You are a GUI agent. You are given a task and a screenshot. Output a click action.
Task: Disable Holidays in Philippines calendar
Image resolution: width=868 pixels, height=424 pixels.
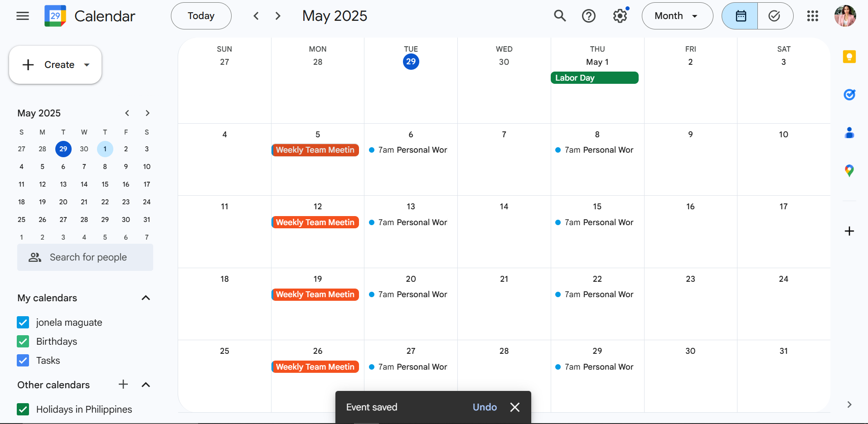23,409
